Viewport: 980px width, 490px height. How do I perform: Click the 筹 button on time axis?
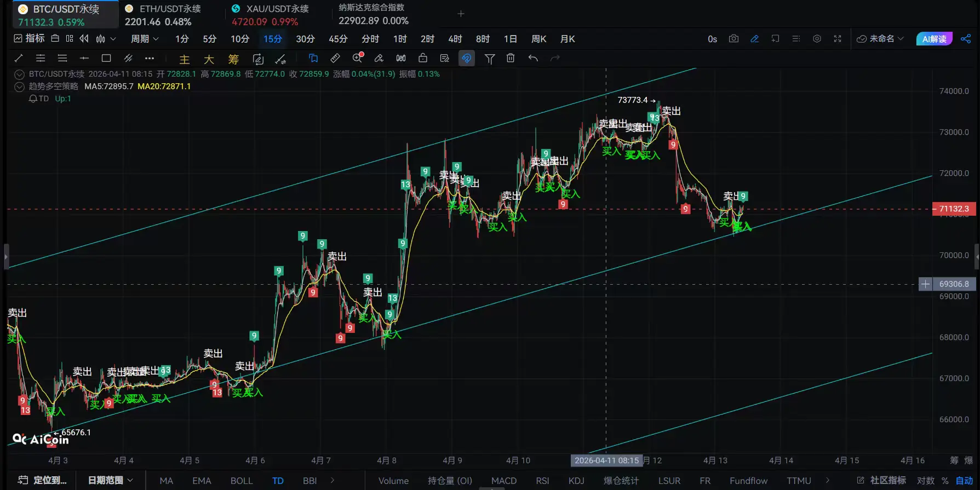[x=954, y=460]
